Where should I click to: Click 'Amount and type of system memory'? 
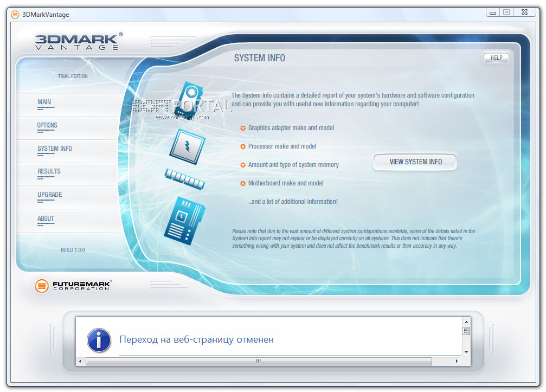(293, 165)
